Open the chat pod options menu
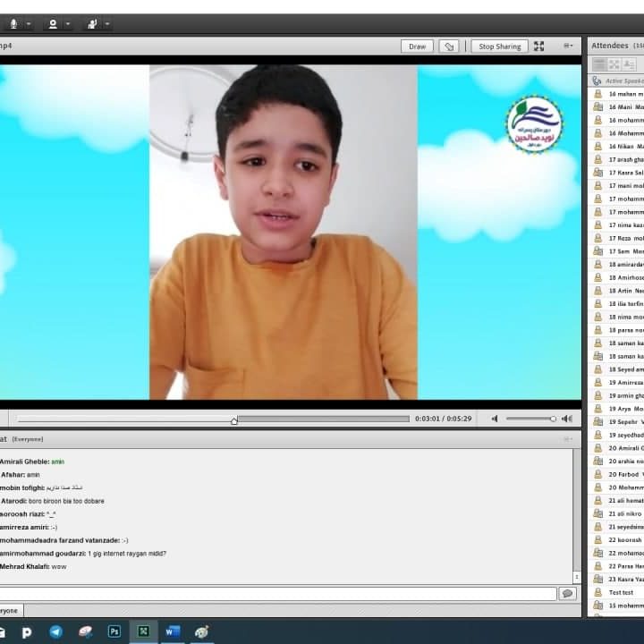The height and width of the screenshot is (644, 644). (568, 439)
